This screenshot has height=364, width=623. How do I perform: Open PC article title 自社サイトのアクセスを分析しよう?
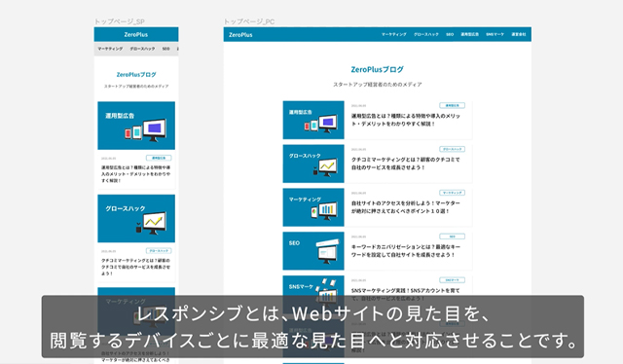[405, 207]
